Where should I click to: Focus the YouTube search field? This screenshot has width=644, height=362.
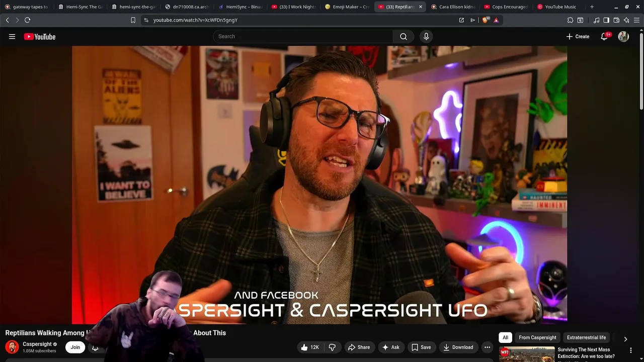pyautogui.click(x=303, y=36)
